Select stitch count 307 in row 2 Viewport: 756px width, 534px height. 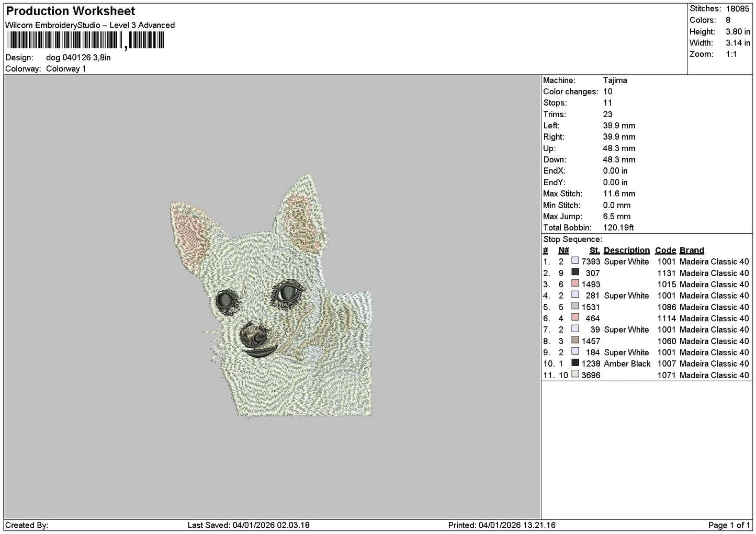[x=593, y=273]
